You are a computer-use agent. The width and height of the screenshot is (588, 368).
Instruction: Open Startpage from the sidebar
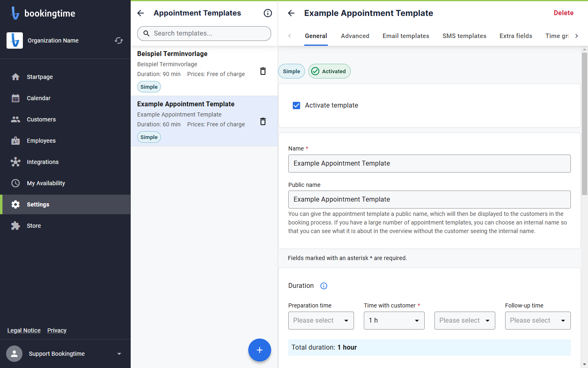click(65, 77)
